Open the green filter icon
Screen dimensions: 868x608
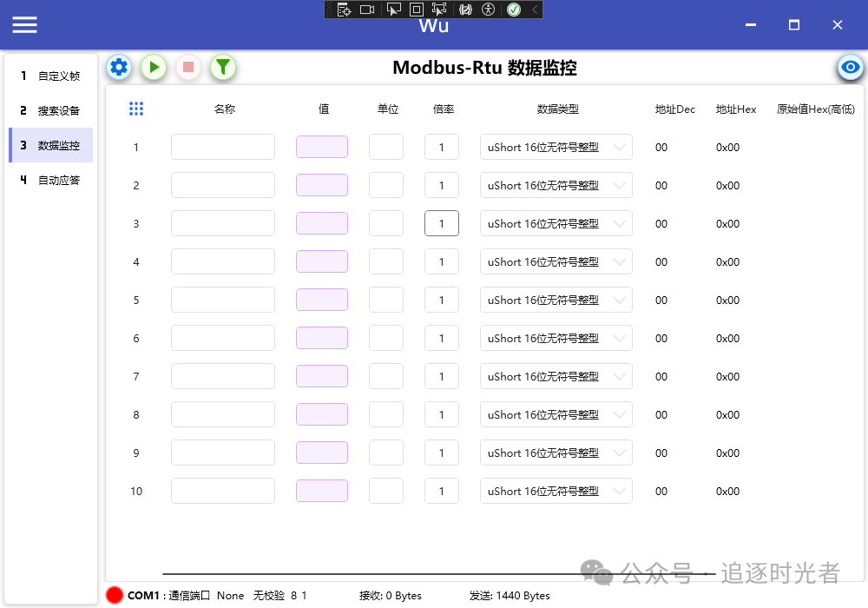[222, 67]
